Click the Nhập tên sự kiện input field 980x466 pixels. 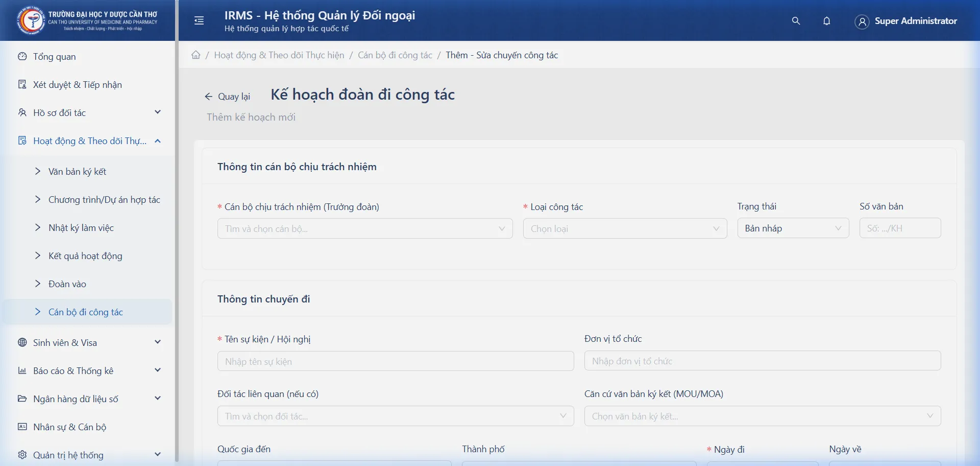coord(396,361)
